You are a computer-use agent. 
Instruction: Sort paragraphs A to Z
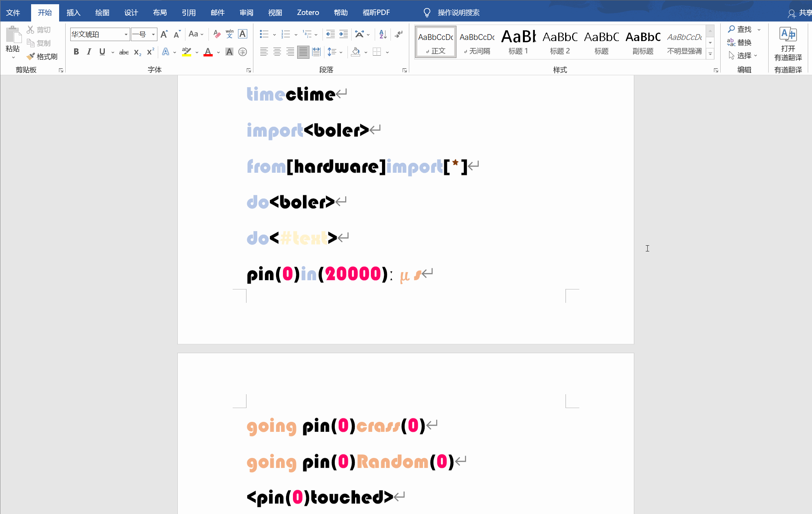point(383,34)
